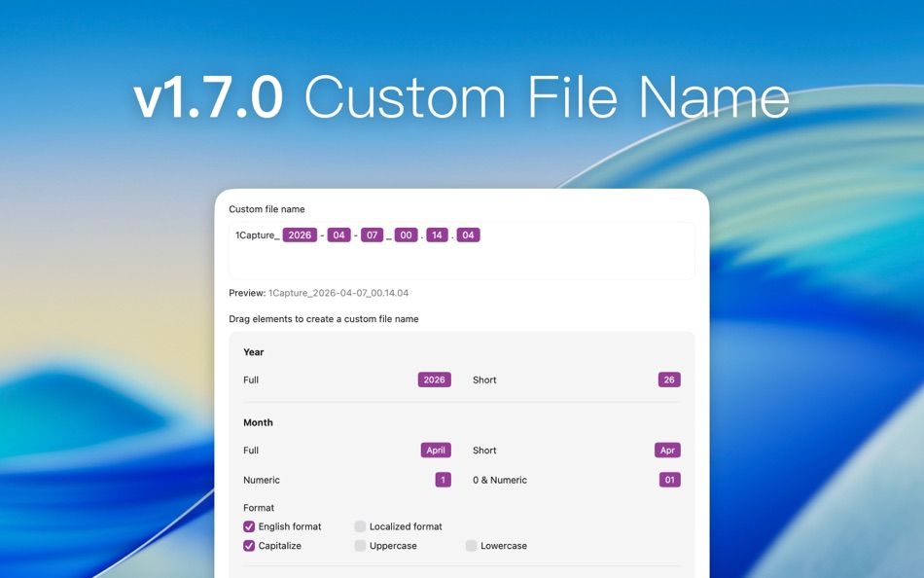Image resolution: width=924 pixels, height=578 pixels.
Task: Select the "01" zero-padded month chip
Action: tap(668, 480)
